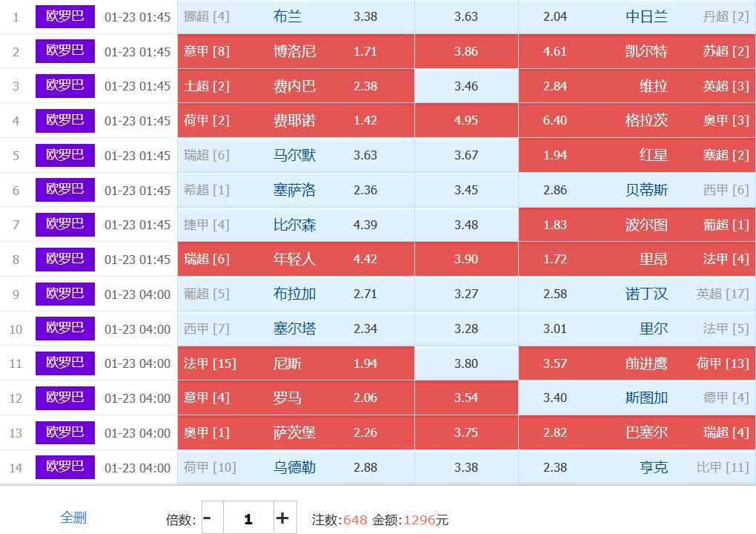Click the multiplier input field showing 1
Screen dimensions: 756x534
248,518
